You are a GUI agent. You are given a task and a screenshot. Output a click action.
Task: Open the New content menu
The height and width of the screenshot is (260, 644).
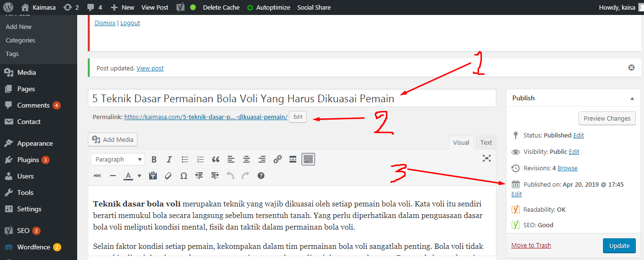[x=123, y=7]
